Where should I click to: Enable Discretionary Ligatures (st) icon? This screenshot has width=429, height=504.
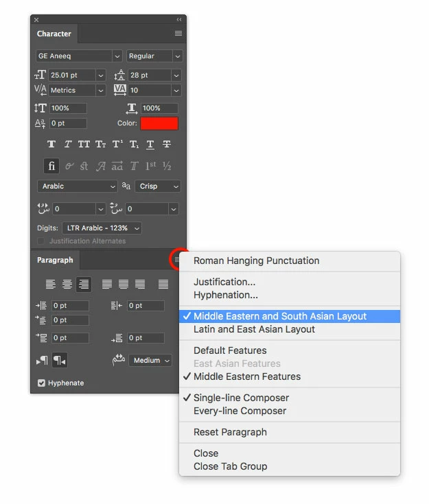click(x=84, y=166)
